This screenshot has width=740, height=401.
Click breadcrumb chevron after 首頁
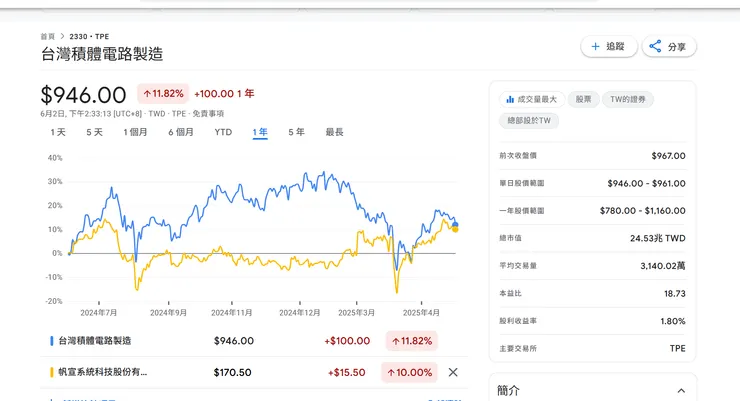(x=62, y=36)
